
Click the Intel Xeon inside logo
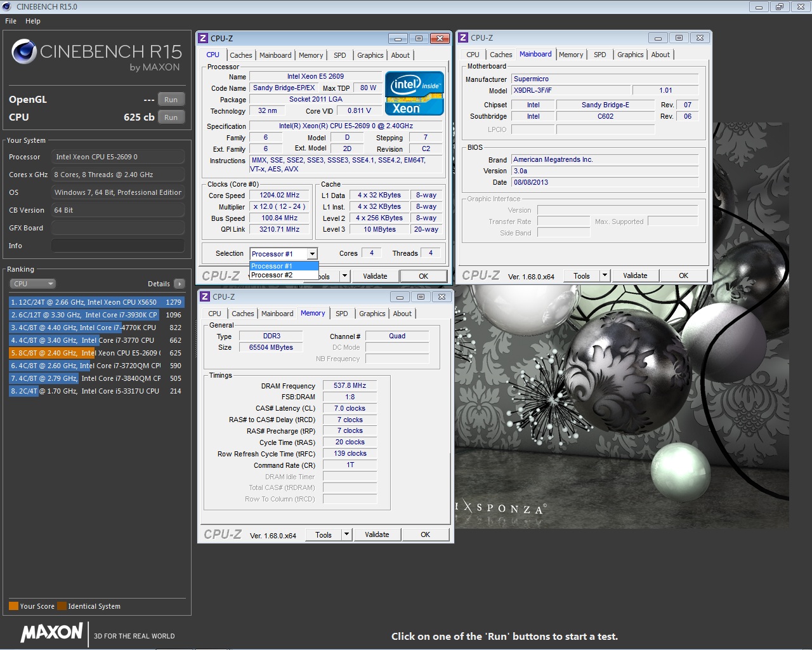click(x=414, y=93)
